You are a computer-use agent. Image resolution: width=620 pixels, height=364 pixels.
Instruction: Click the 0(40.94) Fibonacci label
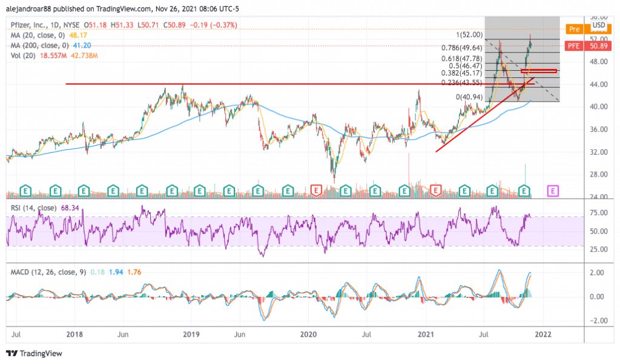(469, 97)
